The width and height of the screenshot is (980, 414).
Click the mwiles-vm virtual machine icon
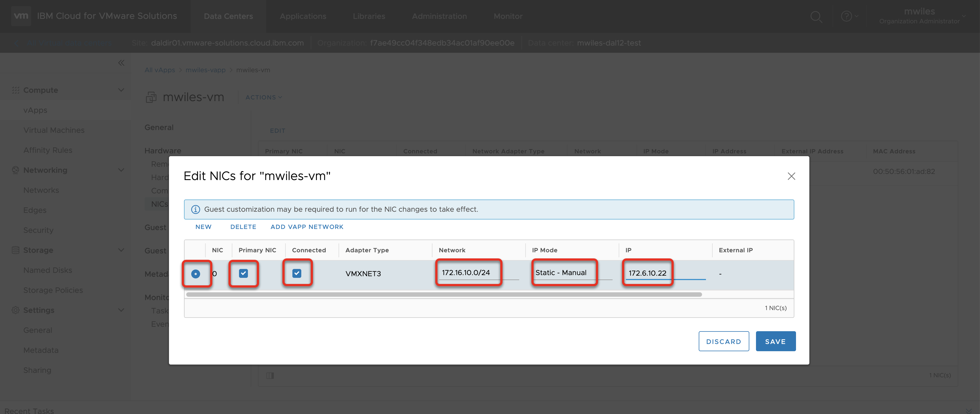[151, 97]
